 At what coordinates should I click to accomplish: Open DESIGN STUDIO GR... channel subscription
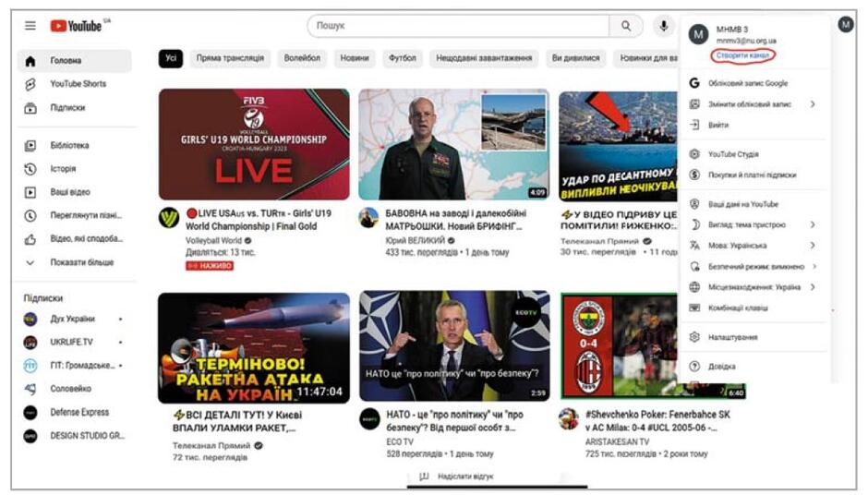click(75, 436)
